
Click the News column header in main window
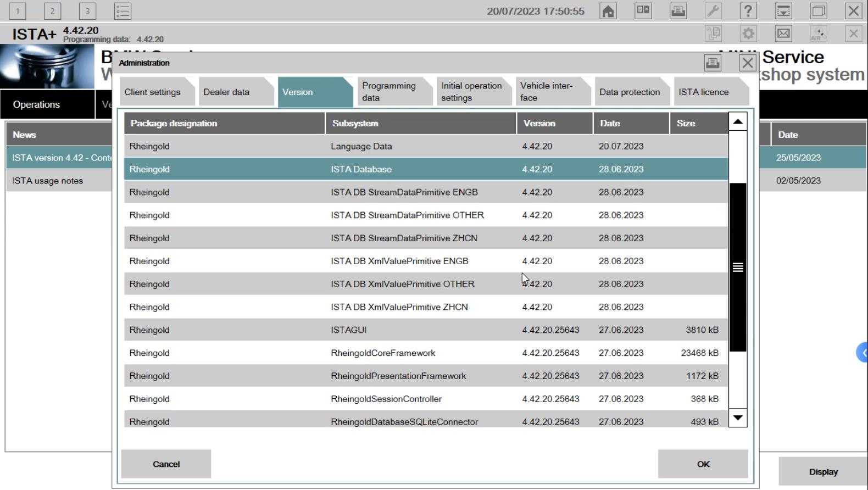[x=59, y=135]
